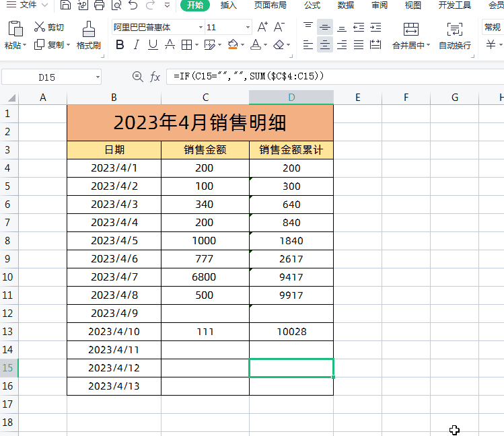
Task: Switch to the 视图 tab
Action: click(413, 5)
